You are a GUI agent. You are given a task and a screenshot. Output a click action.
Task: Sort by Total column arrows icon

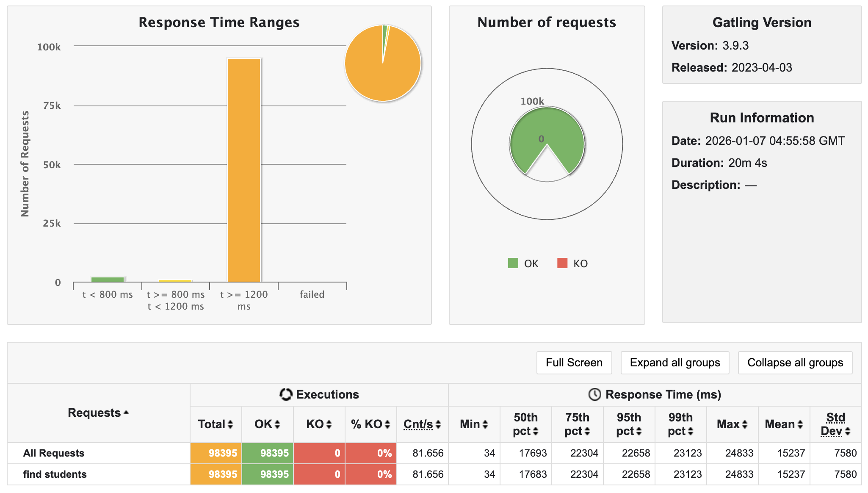pos(230,424)
